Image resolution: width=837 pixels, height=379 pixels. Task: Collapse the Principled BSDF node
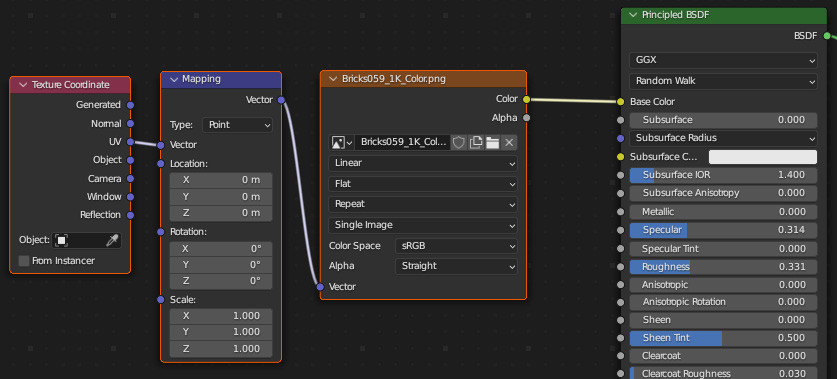[634, 15]
